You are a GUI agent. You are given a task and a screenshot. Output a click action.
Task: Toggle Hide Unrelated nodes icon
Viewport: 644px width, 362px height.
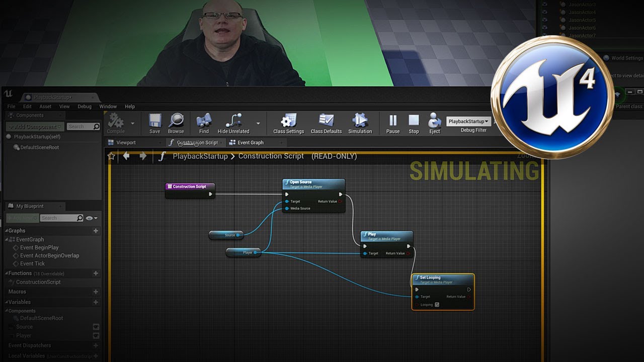pos(233,121)
